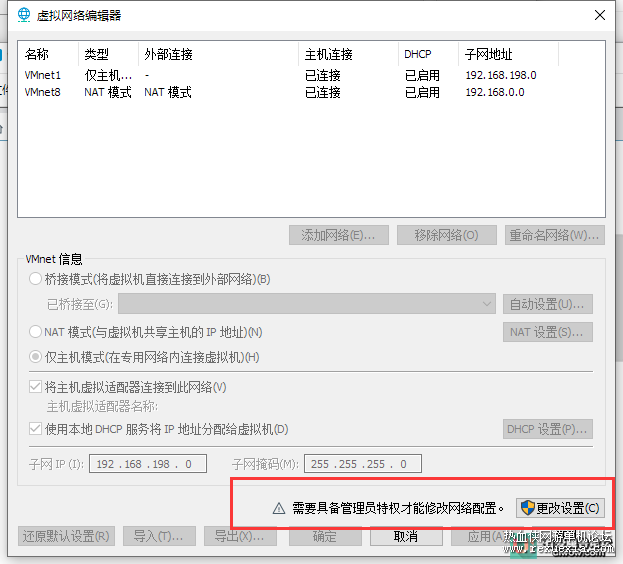Click the 主机连接 column header
Viewport: 623px width, 564px height.
point(348,54)
